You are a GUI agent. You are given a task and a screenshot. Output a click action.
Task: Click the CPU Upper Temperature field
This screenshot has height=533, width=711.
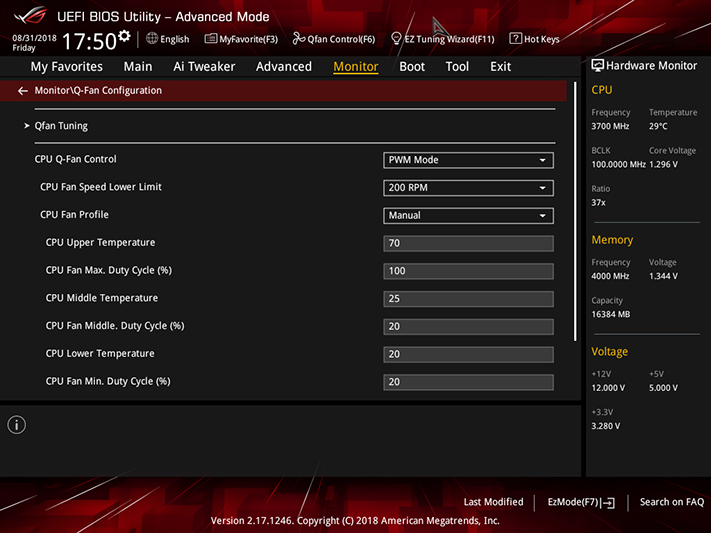coord(468,243)
